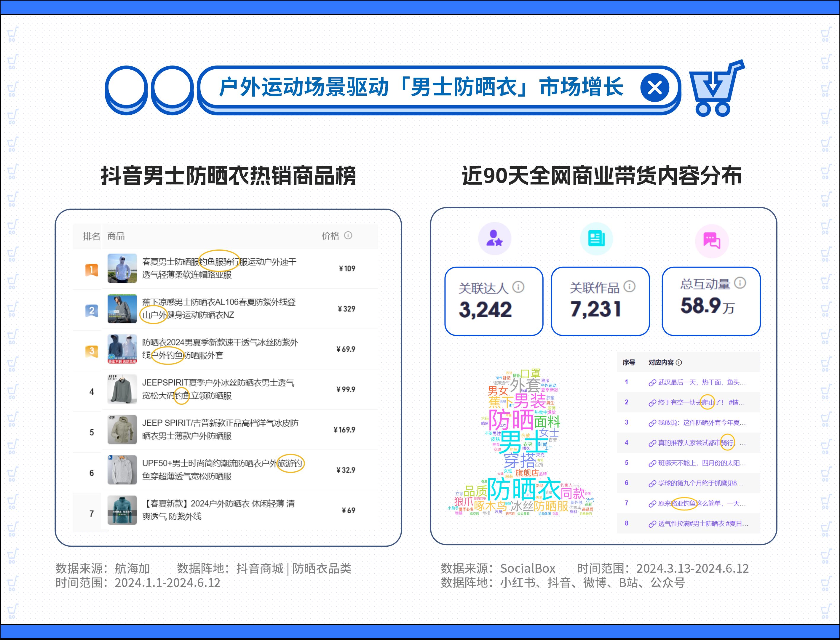Image resolution: width=840 pixels, height=640 pixels.
Task: Click the 关联作品 7,231 stat card
Action: coord(600,301)
